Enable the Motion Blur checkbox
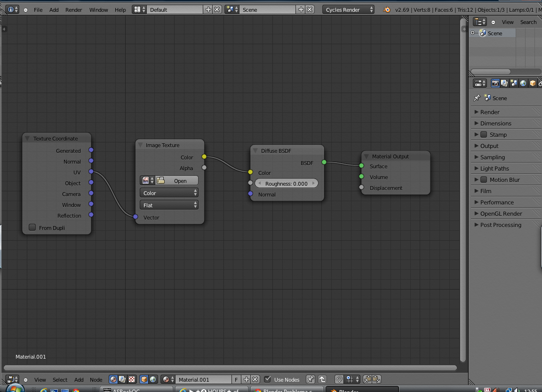This screenshot has width=542, height=392. tap(484, 180)
